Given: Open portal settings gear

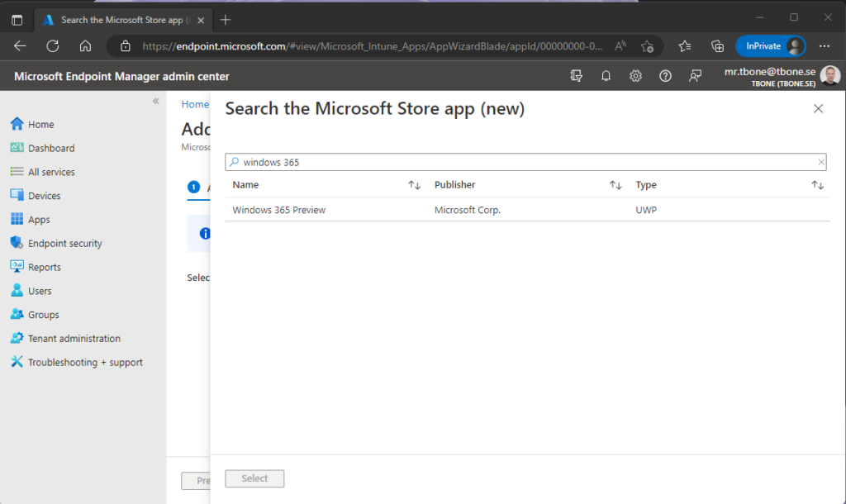Looking at the screenshot, I should pos(635,76).
